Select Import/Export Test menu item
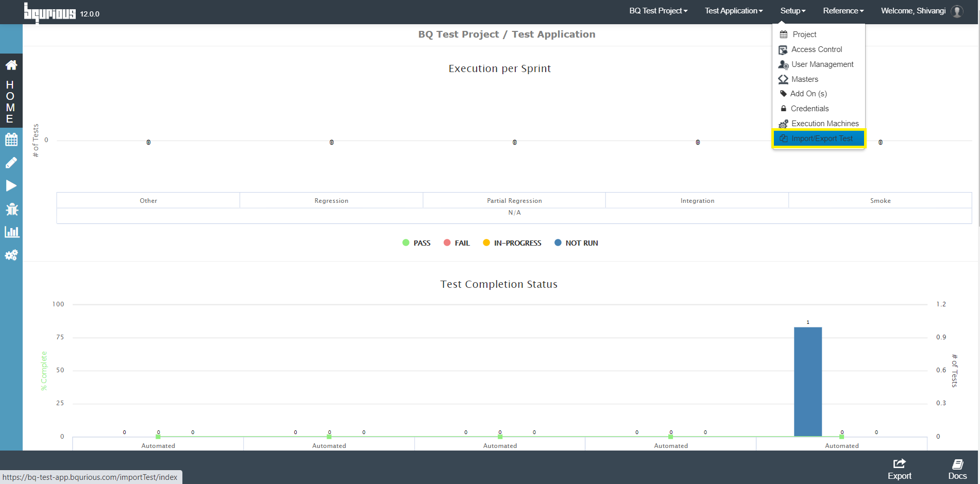Viewport: 980px width, 484px height. 819,139
